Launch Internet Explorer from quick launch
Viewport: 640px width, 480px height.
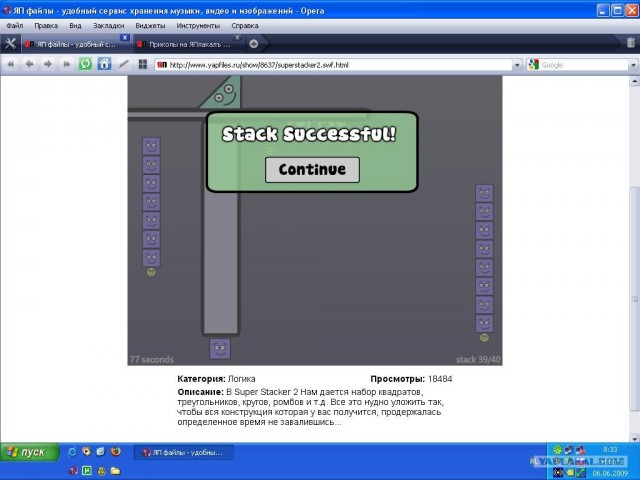pos(72,451)
